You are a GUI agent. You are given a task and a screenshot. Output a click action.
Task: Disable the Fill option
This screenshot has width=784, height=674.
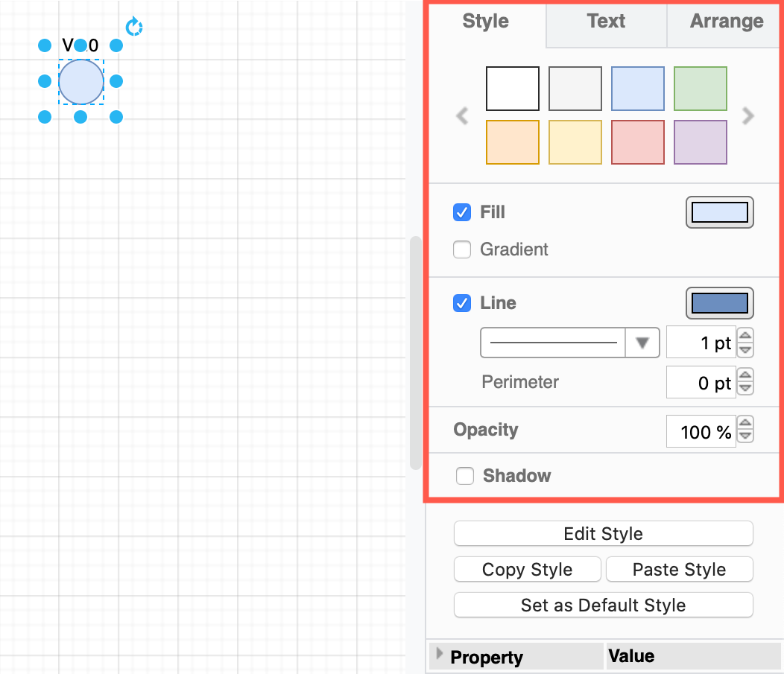(462, 212)
